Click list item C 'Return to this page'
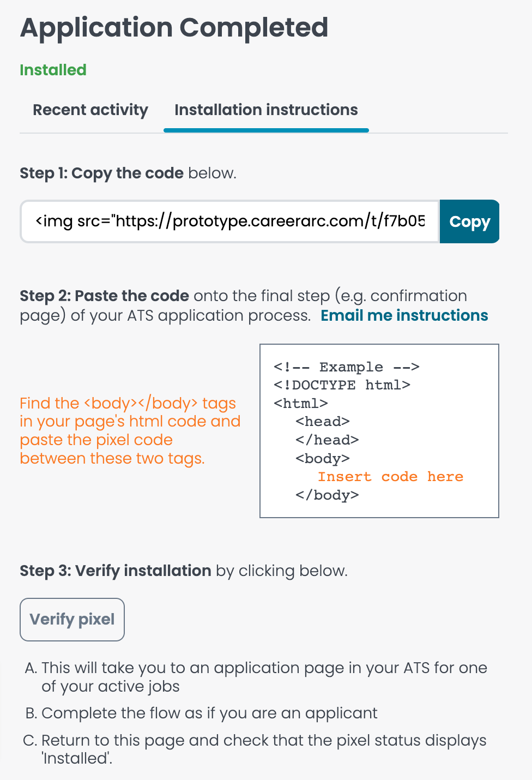The width and height of the screenshot is (532, 780). tap(255, 749)
